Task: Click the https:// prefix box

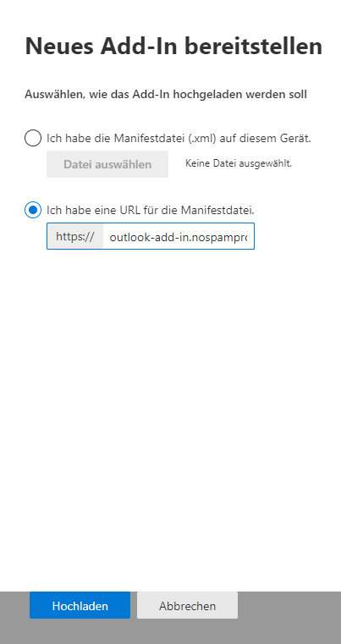Action: [x=75, y=236]
